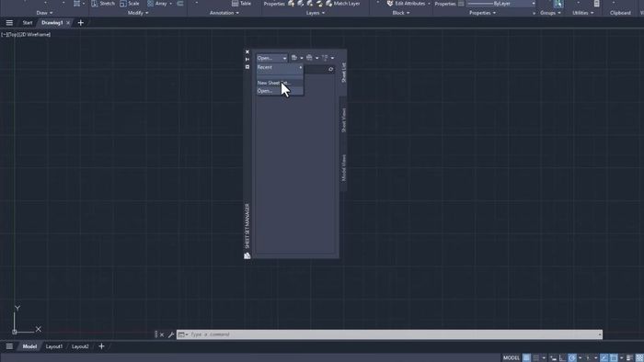Screen dimensions: 644x362
Task: Switch to the Layout2 tab
Action: click(80, 346)
